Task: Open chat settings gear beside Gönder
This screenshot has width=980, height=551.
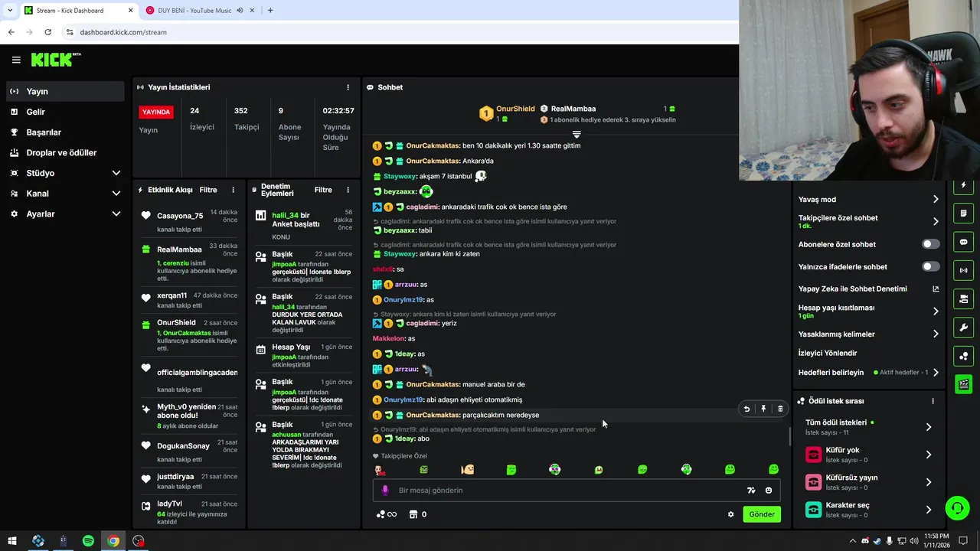Action: click(x=730, y=514)
